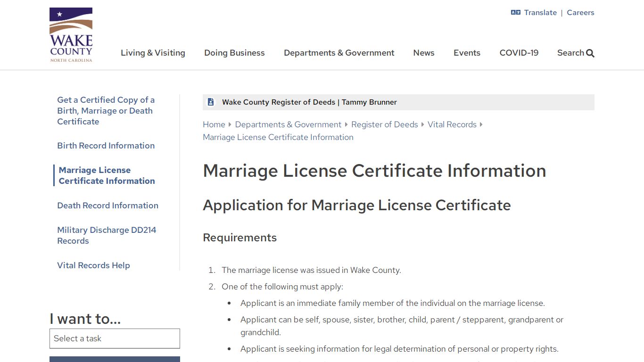This screenshot has width=644, height=362.
Task: Click the Wake County logo
Action: click(71, 35)
